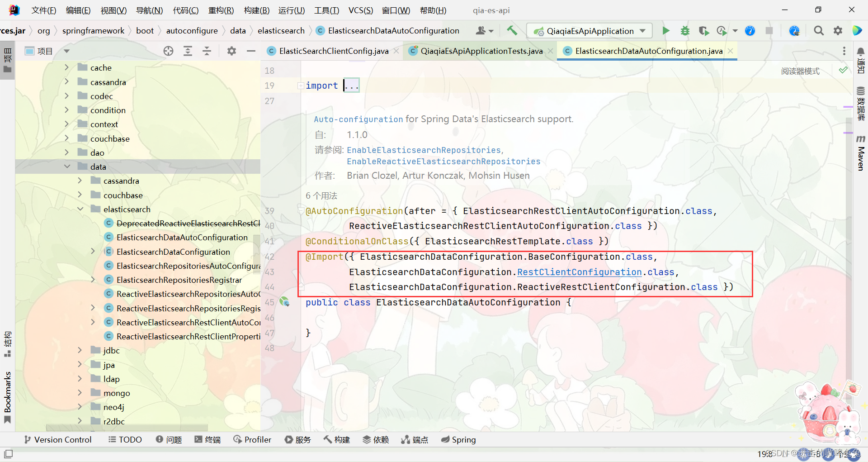The width and height of the screenshot is (868, 462).
Task: Close the ElasticsearchDataAutoConfiguration.java tab
Action: [x=731, y=51]
